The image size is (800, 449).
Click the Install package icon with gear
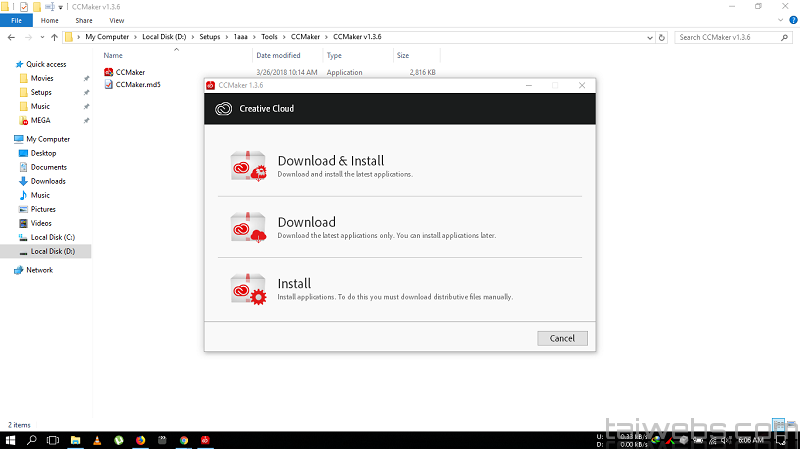(x=248, y=288)
